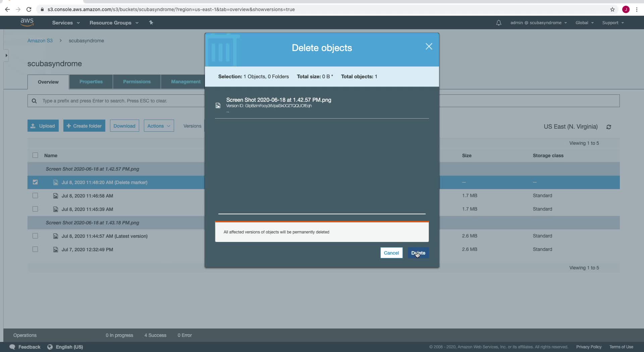644x352 pixels.
Task: Open the Chrome three-dot menu
Action: [x=637, y=9]
